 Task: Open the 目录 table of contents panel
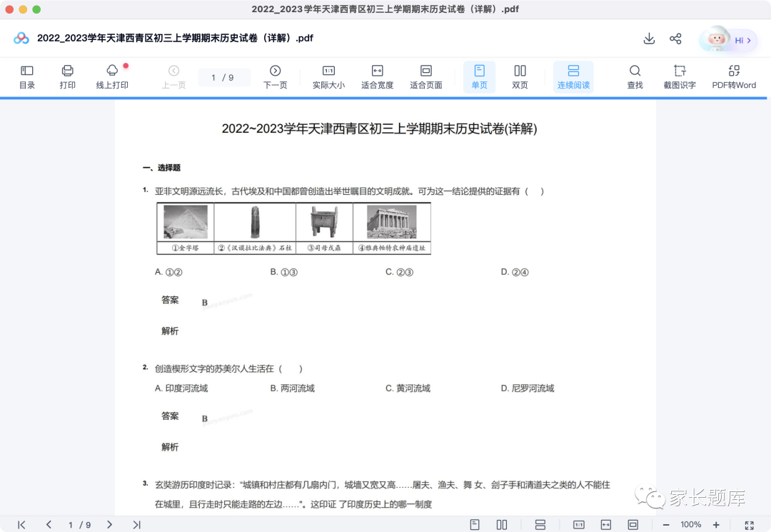27,77
